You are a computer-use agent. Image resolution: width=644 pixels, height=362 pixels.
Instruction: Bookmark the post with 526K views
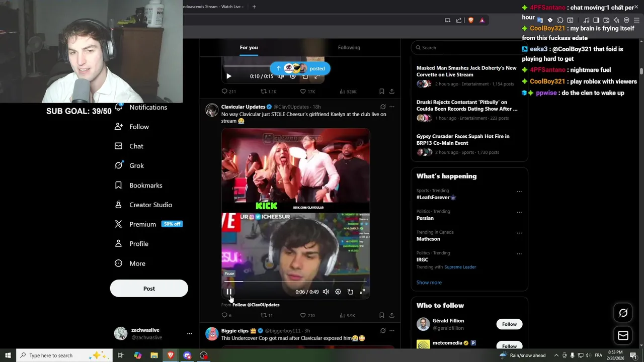pyautogui.click(x=382, y=92)
